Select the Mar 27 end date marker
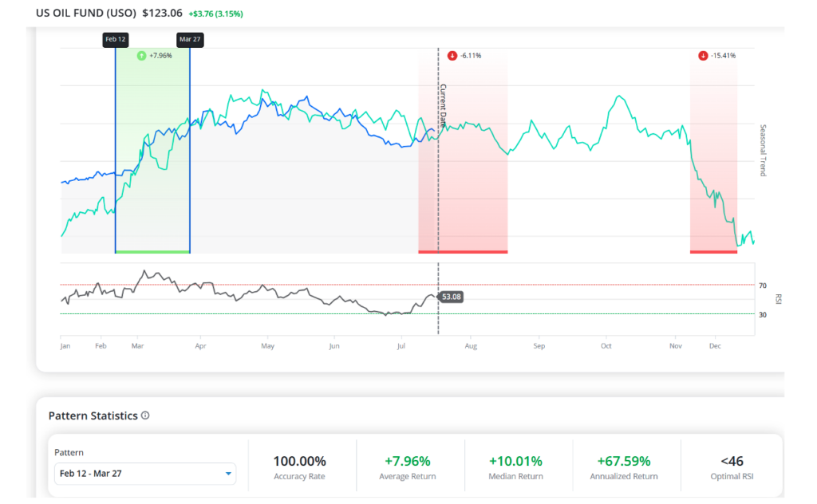The height and width of the screenshot is (504, 817). coord(190,40)
